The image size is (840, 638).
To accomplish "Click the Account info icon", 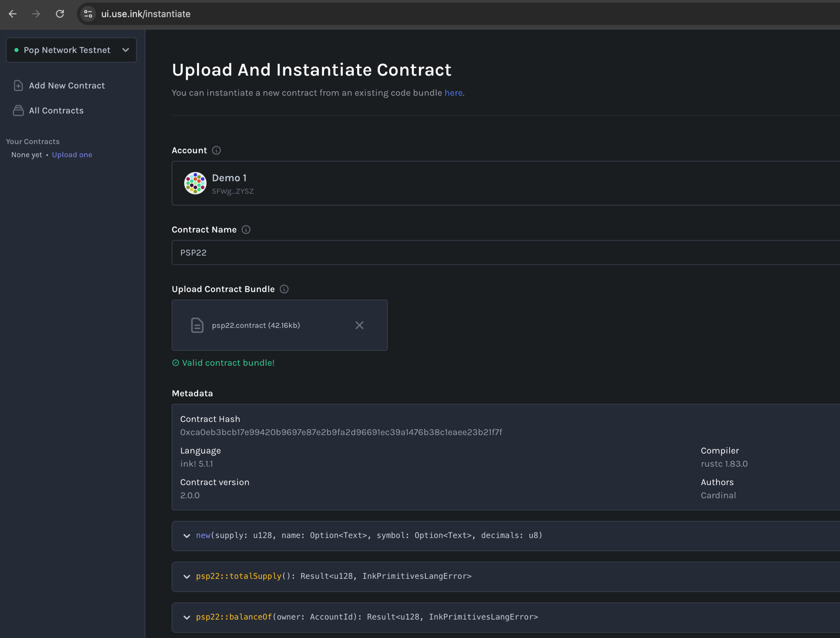I will (x=216, y=150).
